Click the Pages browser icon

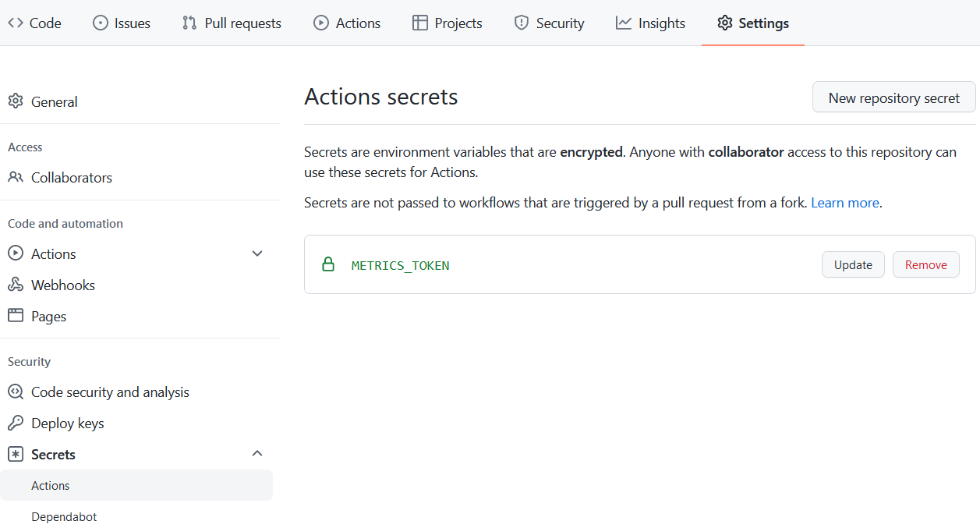[x=15, y=316]
